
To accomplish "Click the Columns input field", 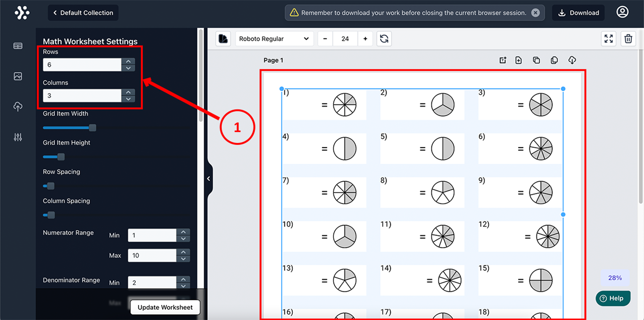I will (82, 95).
